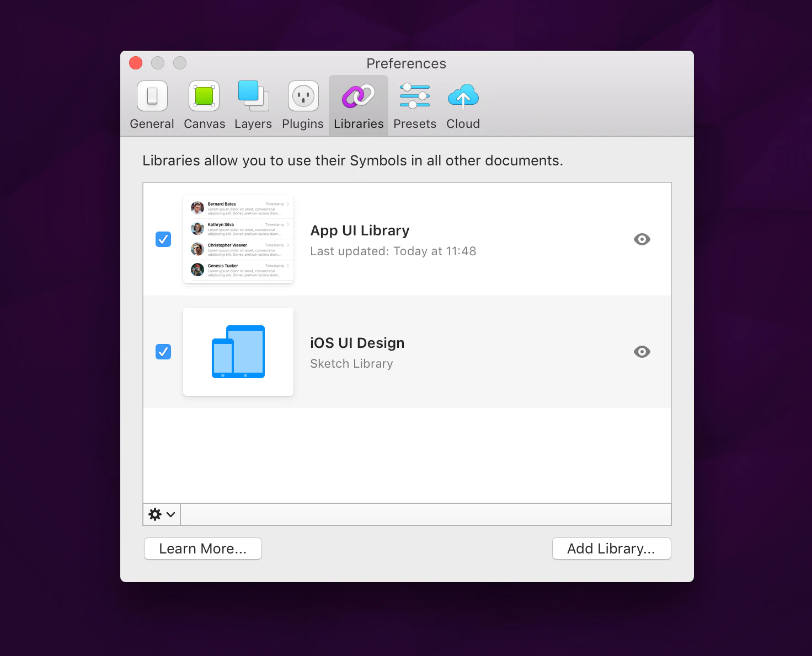Preview iOS UI Design with eye icon
This screenshot has height=656, width=812.
[x=642, y=352]
